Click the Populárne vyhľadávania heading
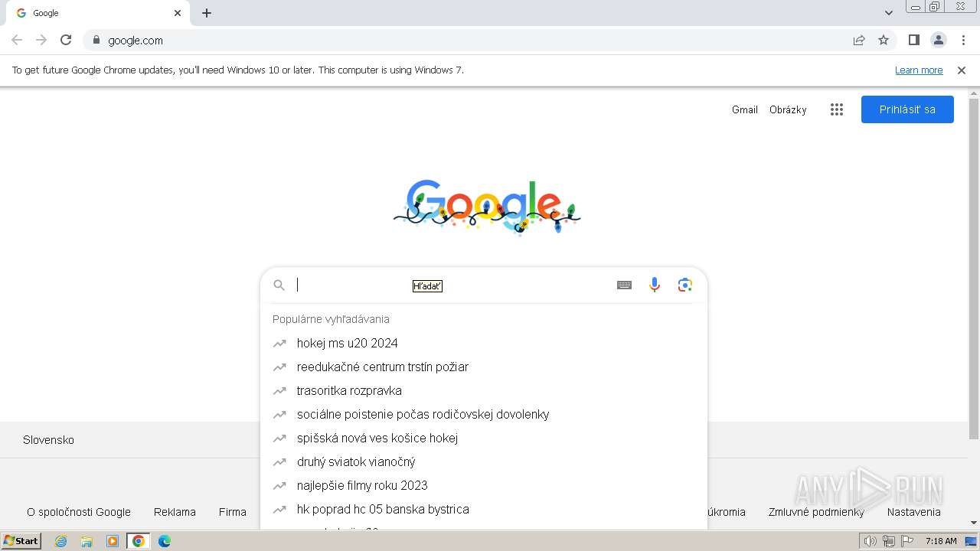 coord(331,319)
